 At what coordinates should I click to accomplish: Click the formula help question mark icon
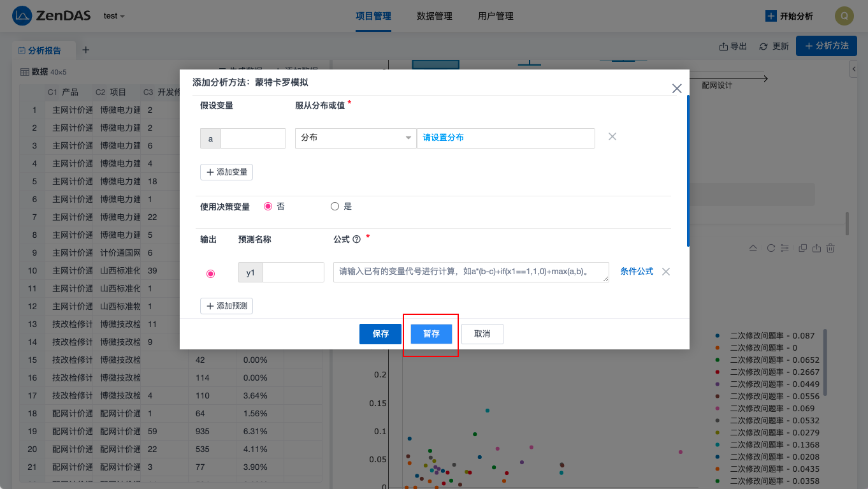357,239
